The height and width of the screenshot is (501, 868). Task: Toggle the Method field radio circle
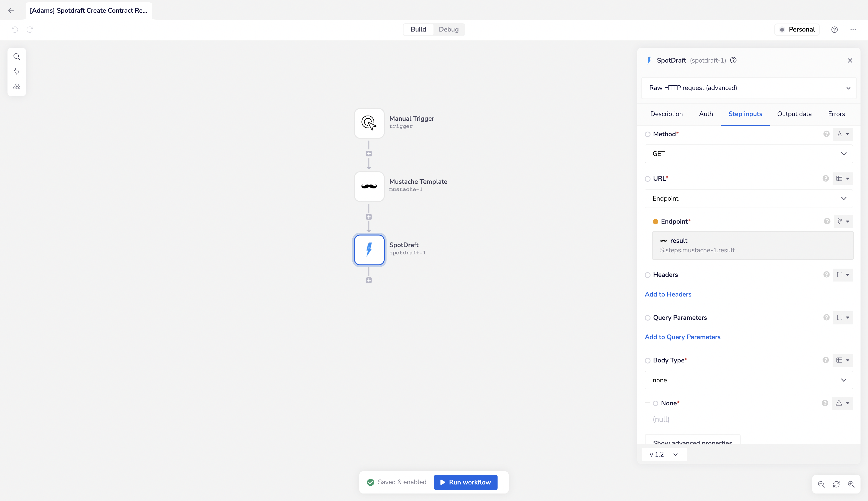tap(648, 134)
